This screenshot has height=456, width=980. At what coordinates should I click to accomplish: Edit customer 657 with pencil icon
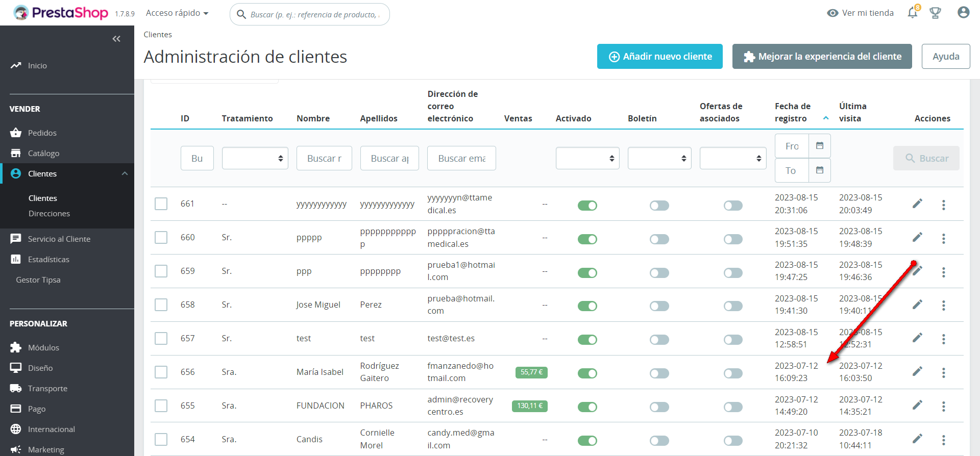click(x=917, y=338)
